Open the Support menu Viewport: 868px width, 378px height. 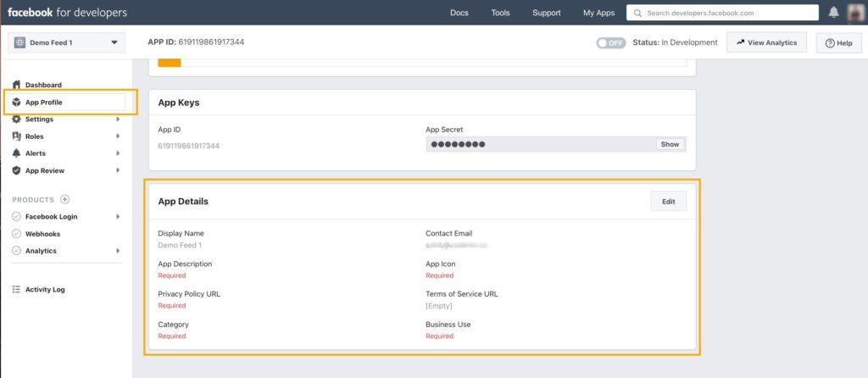(x=547, y=13)
